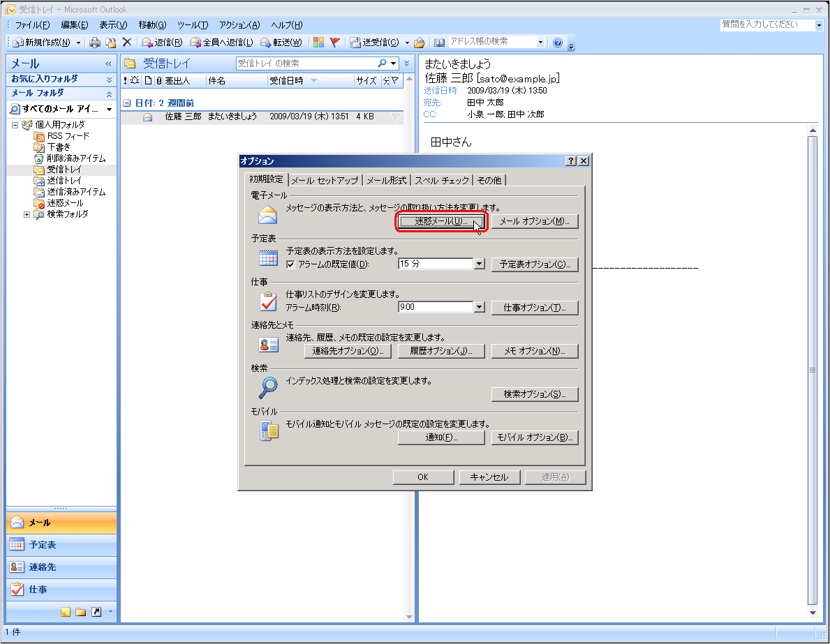
Task: Collapse the 日付: 2 週間前 group
Action: pyautogui.click(x=126, y=103)
